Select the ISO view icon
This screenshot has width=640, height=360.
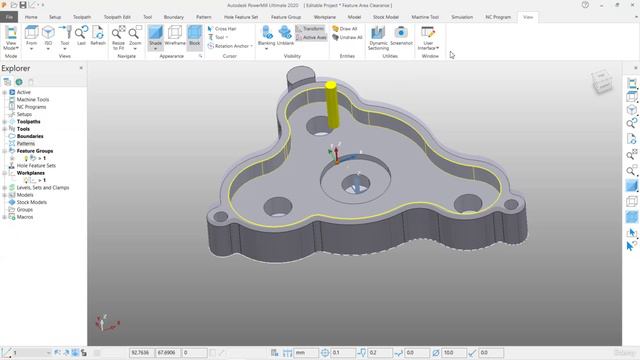[x=48, y=33]
